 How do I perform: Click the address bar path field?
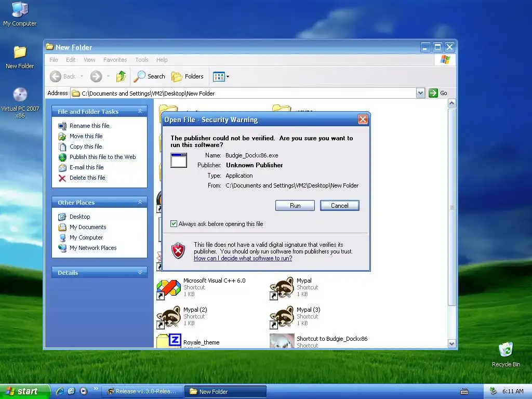(243, 93)
